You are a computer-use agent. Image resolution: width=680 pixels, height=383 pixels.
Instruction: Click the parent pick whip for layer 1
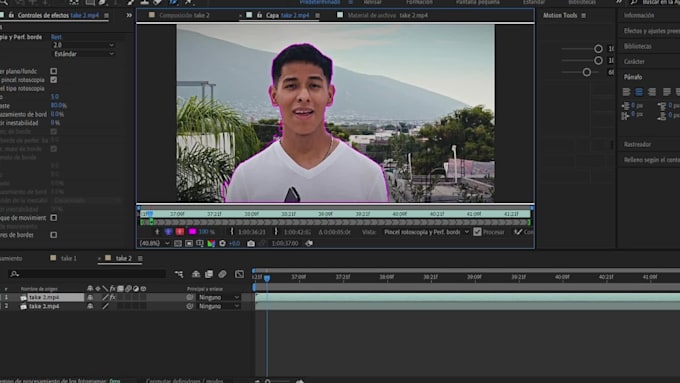pos(190,298)
